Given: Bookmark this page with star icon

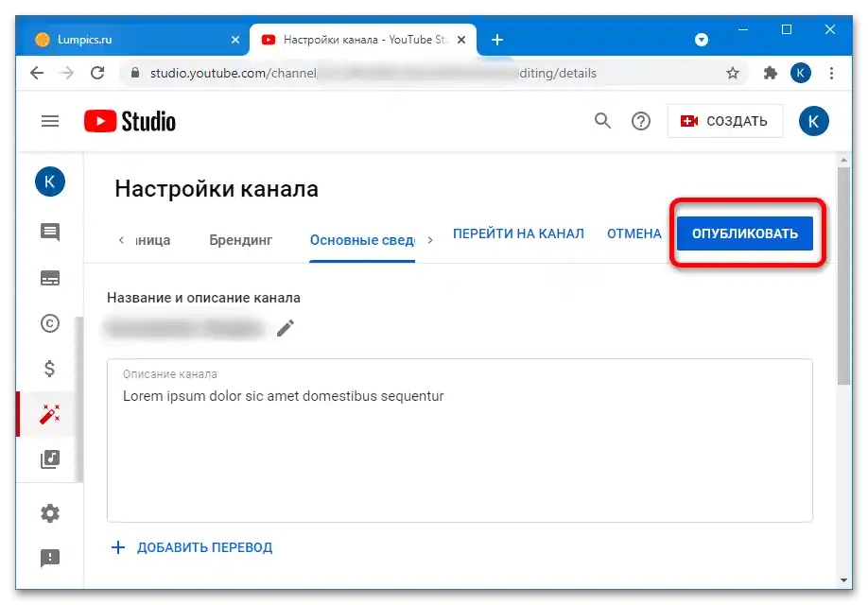Looking at the screenshot, I should click(x=733, y=73).
